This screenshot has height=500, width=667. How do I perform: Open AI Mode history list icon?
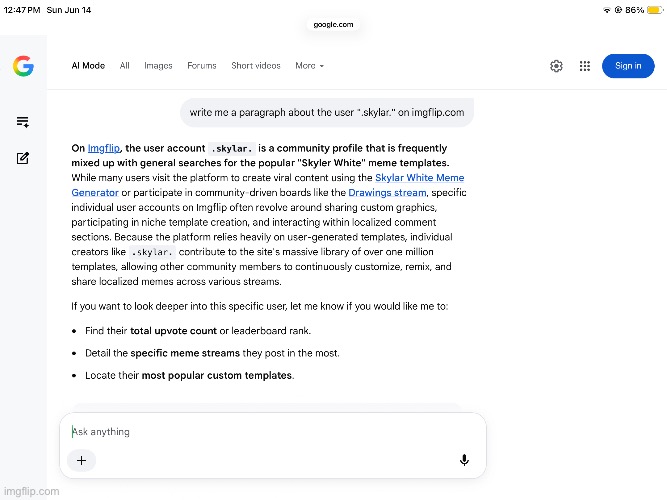point(23,122)
